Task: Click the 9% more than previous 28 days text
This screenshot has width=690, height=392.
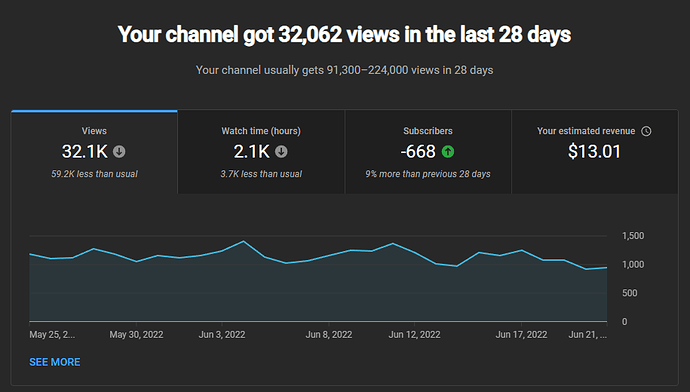Action: [x=428, y=174]
